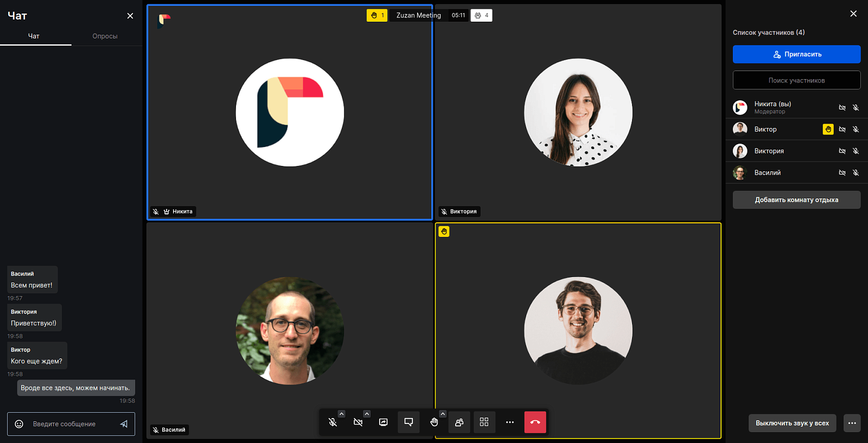
Task: Open more actions three-dot toolbar menu
Action: click(x=510, y=422)
